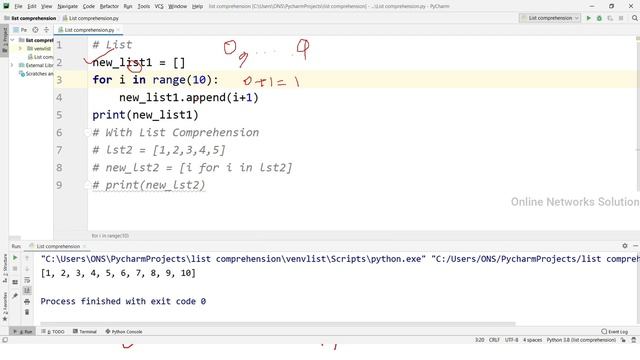Toggle scroll to end in Run console
640x360 pixels.
(27, 291)
